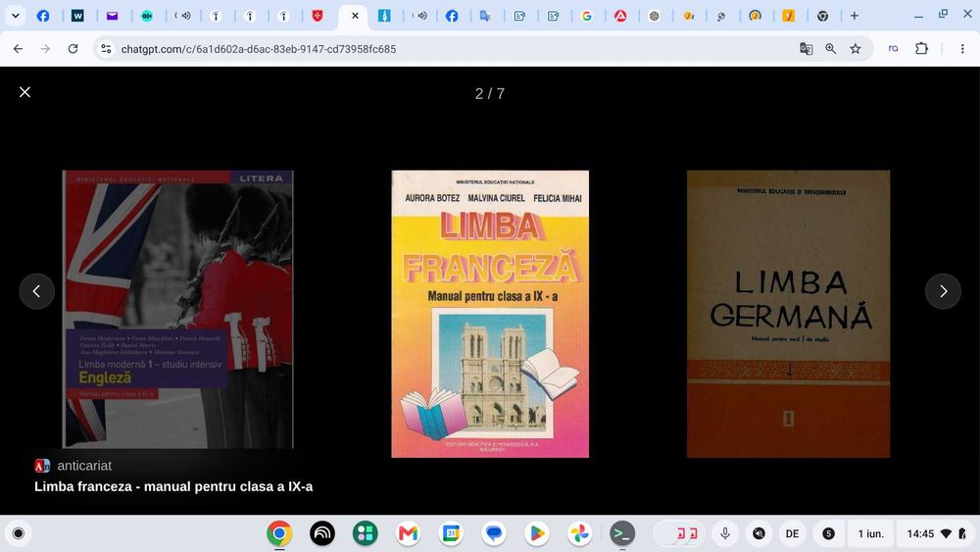The image size is (980, 552).
Task: Open the notifications badge showing 5
Action: pyautogui.click(x=828, y=533)
